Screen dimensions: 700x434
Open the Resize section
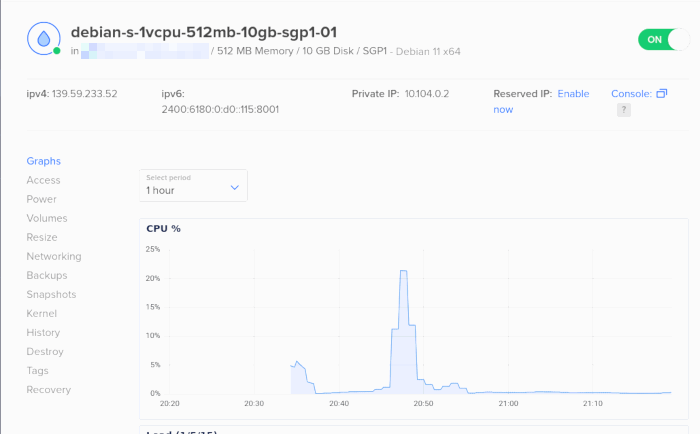tap(42, 237)
